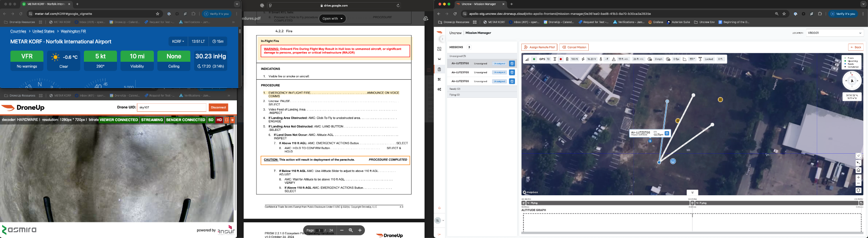Open the 15m refresh interval selector
This screenshot has width=868, height=238.
[x=218, y=42]
